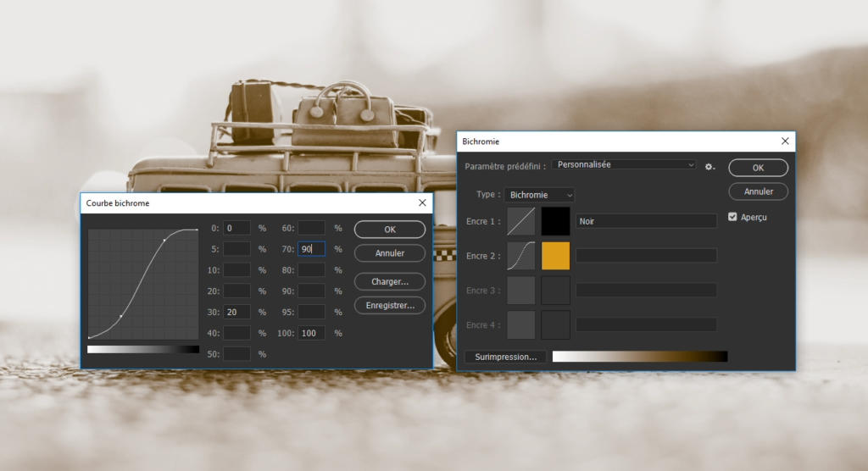Click the grayscale bar below the curve
Screen dimensions: 868x471
pos(143,349)
